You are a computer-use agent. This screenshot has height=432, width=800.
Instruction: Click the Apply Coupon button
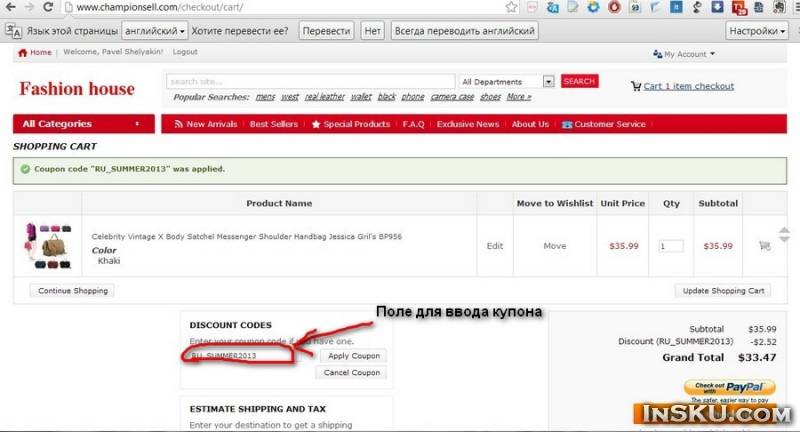pos(354,356)
